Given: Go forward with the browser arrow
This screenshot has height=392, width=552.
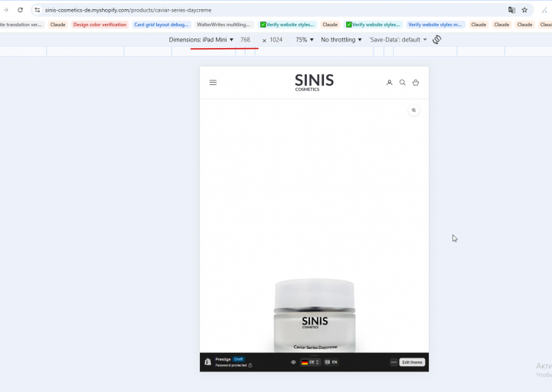Looking at the screenshot, I should (x=5, y=10).
